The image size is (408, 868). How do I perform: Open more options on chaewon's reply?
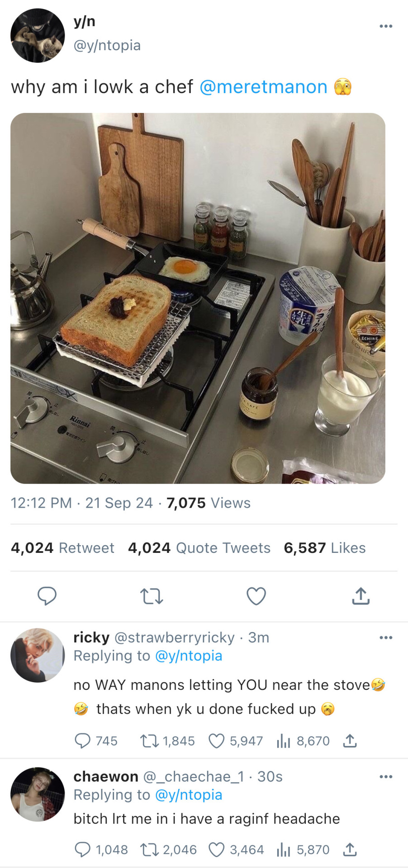coord(386,777)
